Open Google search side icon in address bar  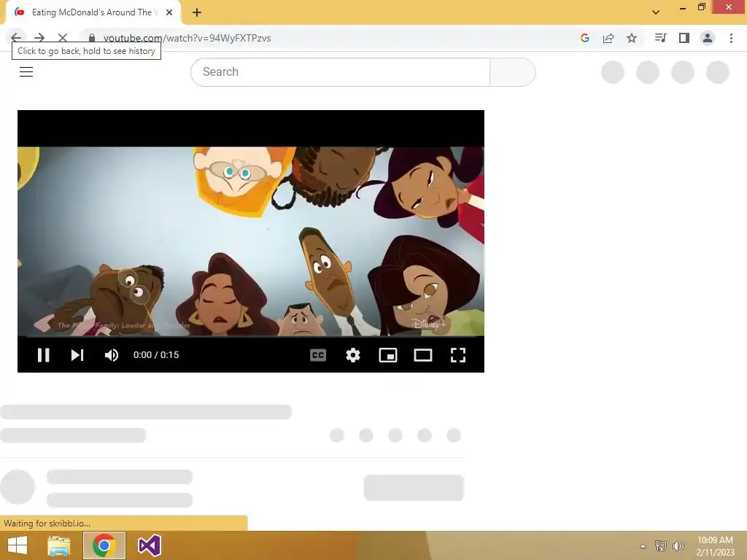[x=585, y=38]
